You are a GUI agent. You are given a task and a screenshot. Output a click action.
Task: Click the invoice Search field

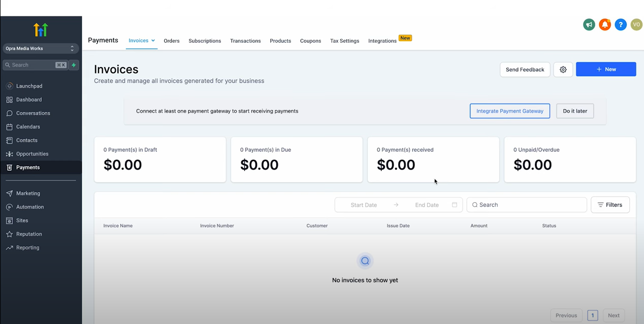527,205
